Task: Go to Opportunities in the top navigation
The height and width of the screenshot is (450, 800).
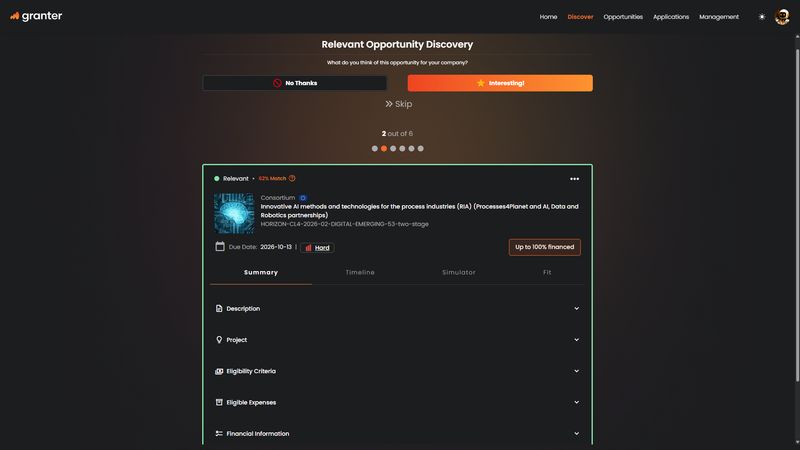Action: [x=623, y=17]
